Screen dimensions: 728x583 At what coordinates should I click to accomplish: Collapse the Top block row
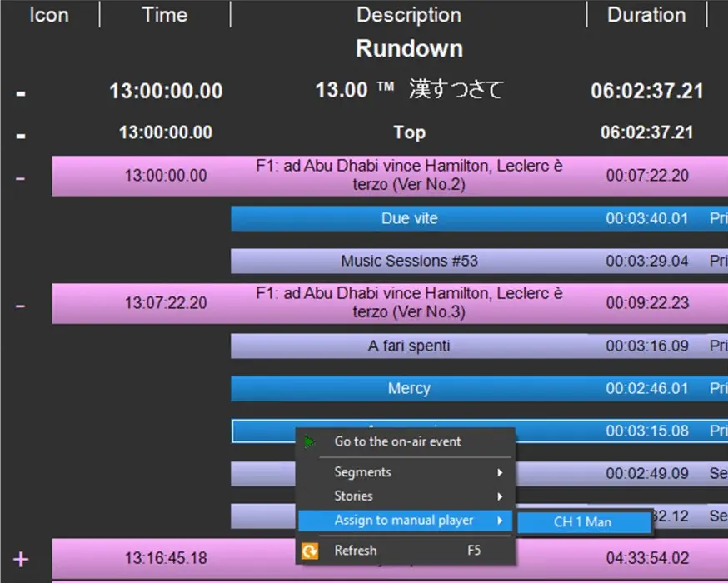click(21, 133)
